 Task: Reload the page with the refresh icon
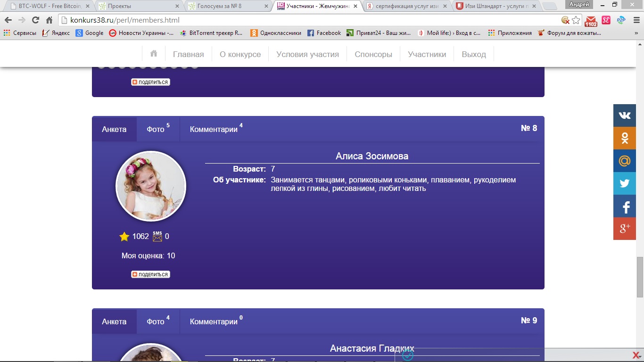[35, 20]
